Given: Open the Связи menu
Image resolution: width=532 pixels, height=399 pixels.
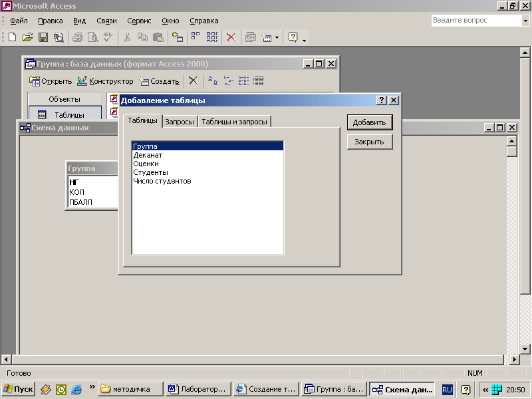Looking at the screenshot, I should (106, 21).
